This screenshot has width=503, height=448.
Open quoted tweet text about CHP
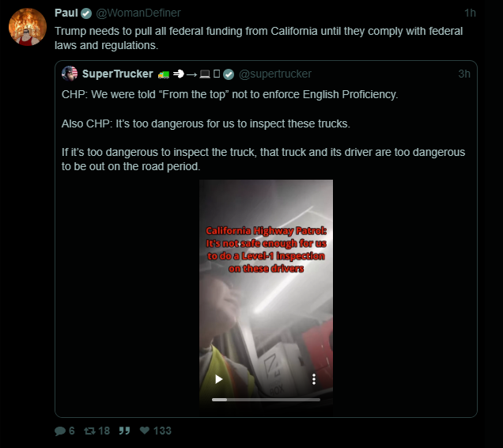point(263,131)
